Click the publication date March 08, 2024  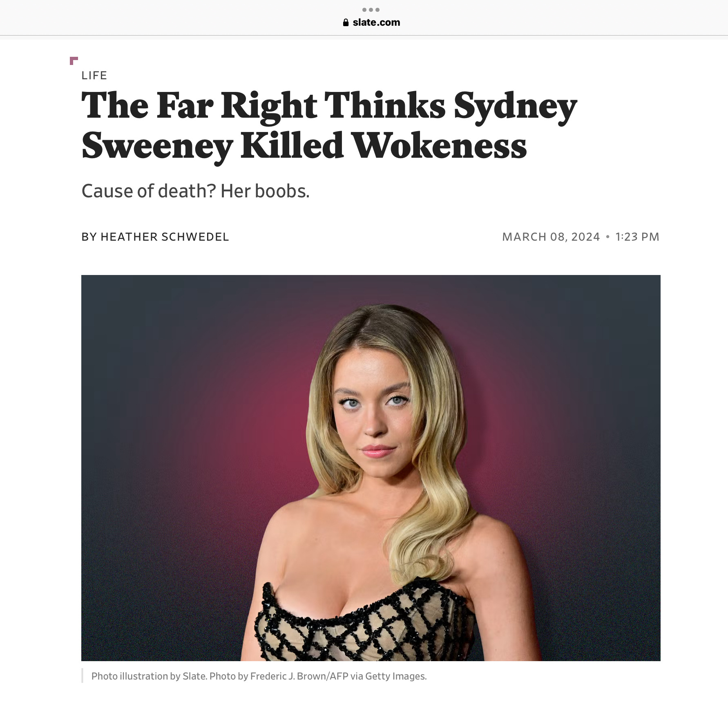[551, 237]
